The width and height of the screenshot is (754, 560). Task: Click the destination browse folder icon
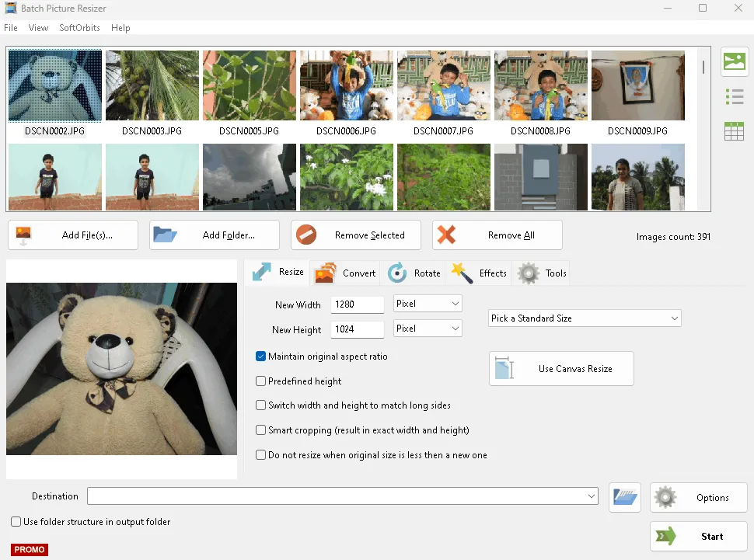625,497
